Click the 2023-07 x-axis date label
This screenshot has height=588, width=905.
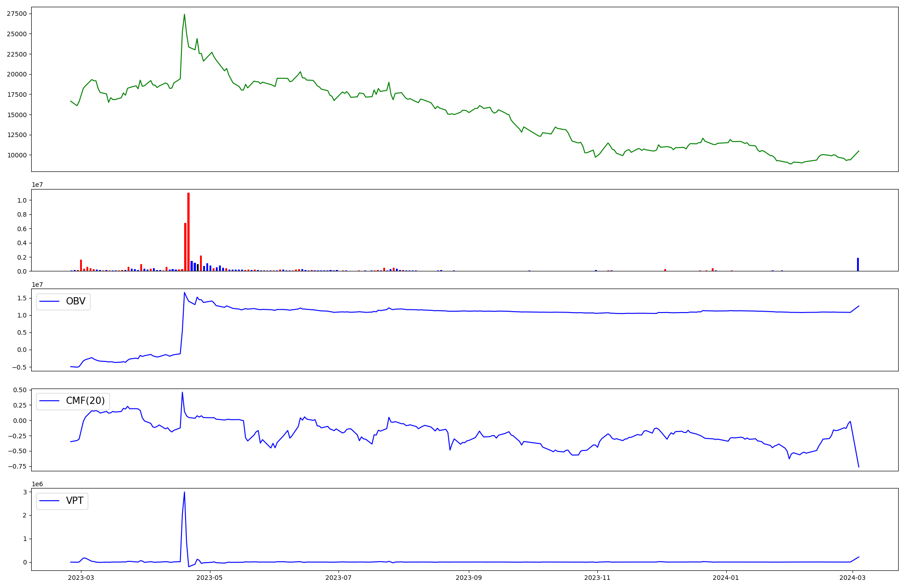338,577
